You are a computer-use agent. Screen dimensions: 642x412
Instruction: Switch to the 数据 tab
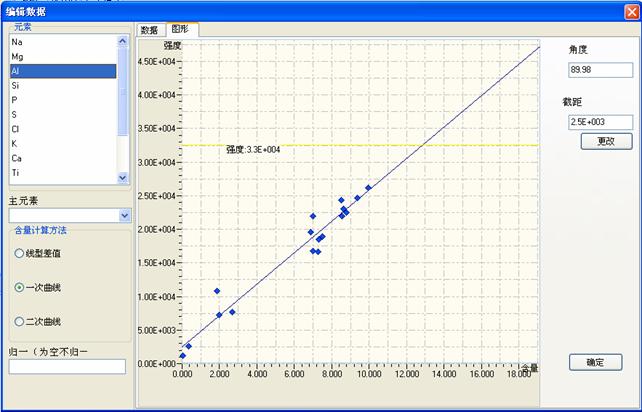tap(149, 30)
